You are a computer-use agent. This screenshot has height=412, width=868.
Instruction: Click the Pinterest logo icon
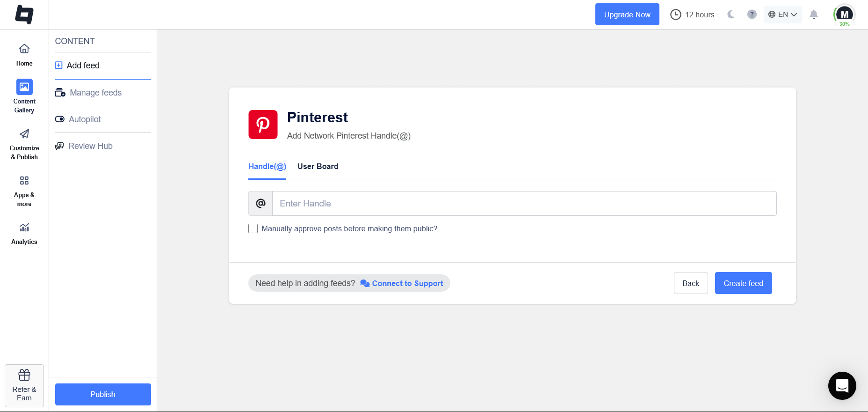coord(263,125)
